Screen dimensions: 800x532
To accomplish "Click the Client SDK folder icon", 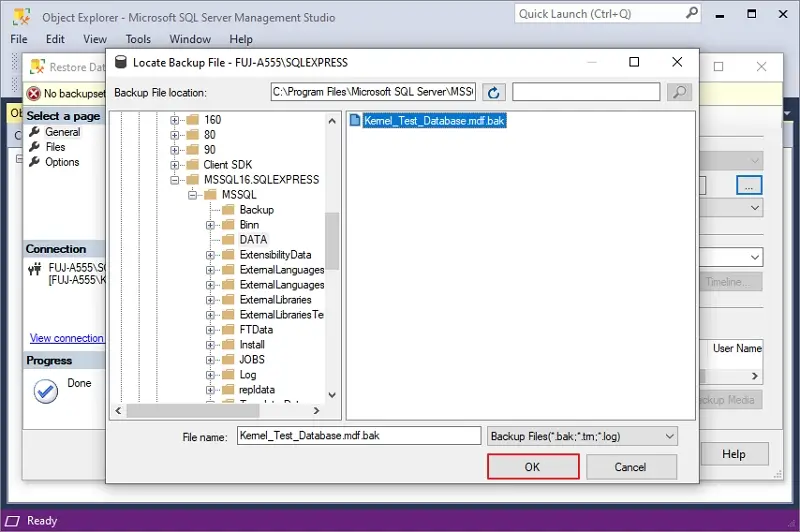I will [192, 165].
